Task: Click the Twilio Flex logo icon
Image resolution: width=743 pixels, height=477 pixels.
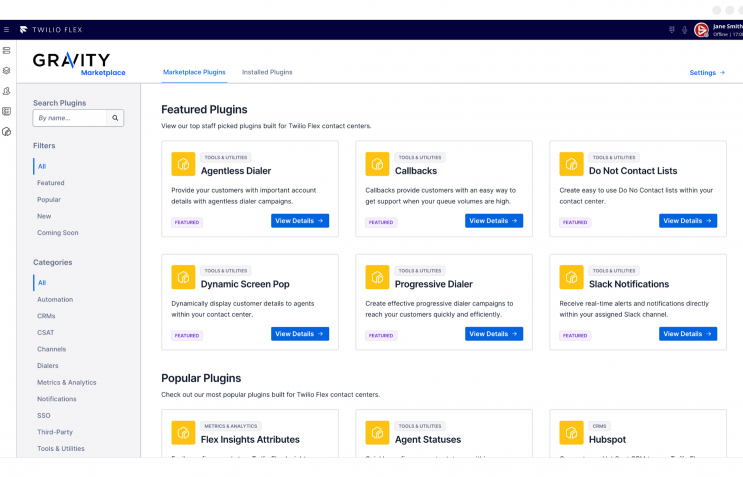Action: 24,29
